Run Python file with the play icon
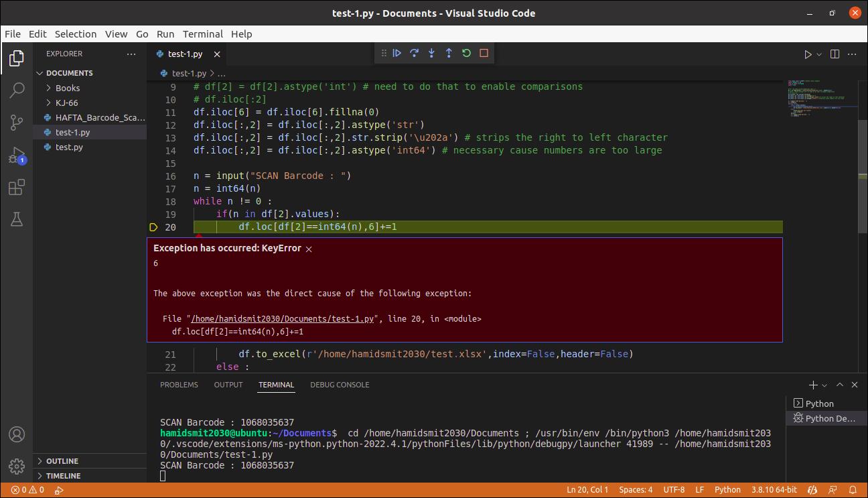Image resolution: width=868 pixels, height=498 pixels. point(808,54)
